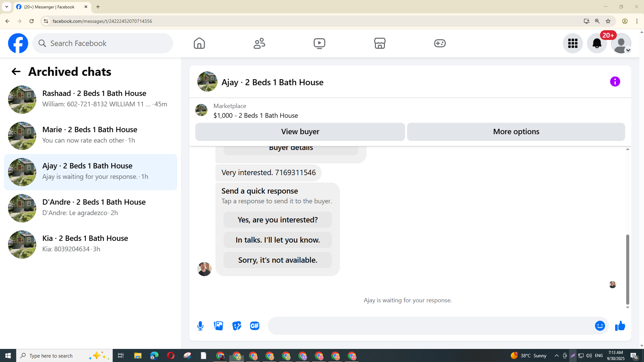The width and height of the screenshot is (644, 362).
Task: Open Kia's archived chat
Action: (x=91, y=245)
